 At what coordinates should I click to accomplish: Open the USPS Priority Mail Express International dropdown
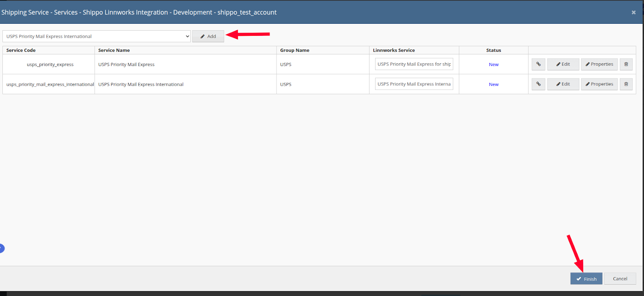point(96,36)
